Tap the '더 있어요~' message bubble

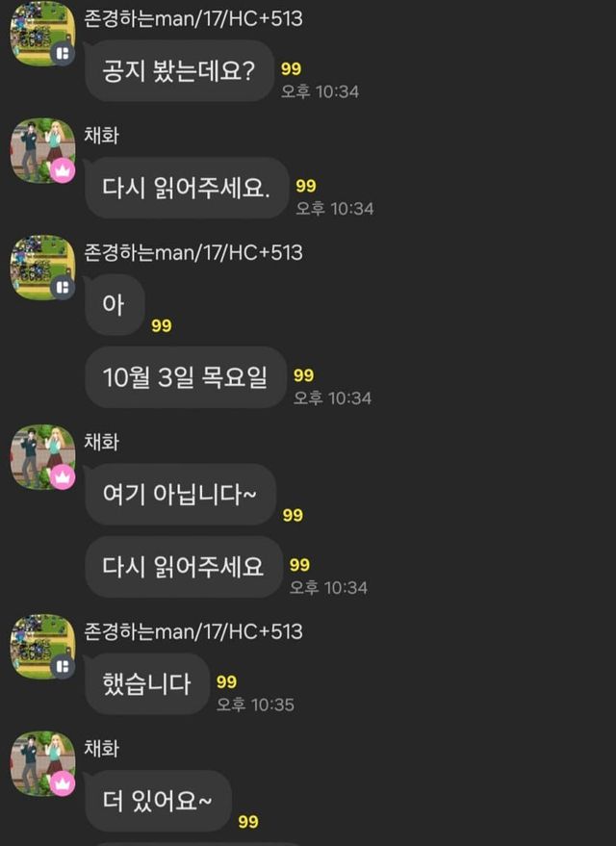tap(158, 801)
